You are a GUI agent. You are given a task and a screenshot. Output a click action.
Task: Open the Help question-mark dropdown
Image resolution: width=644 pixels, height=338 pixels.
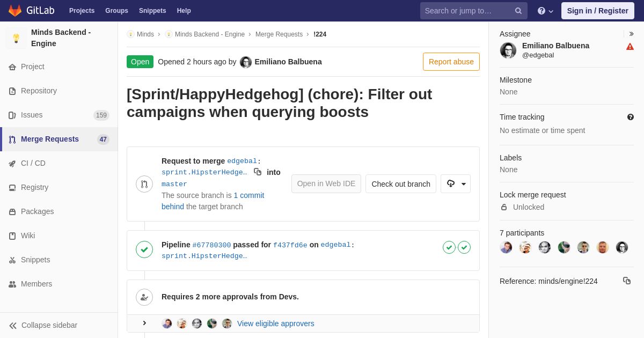[545, 11]
